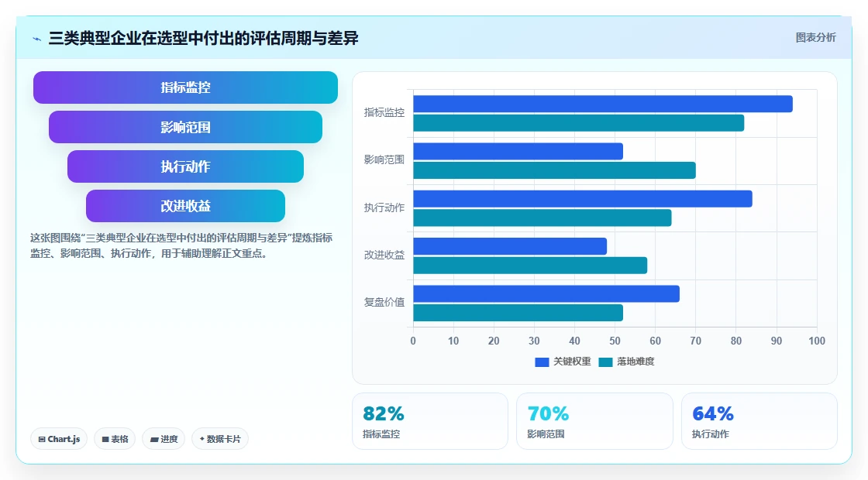Click the teal 执行动作 落地难度 bar
Image resolution: width=868 pixels, height=480 pixels.
(x=542, y=218)
